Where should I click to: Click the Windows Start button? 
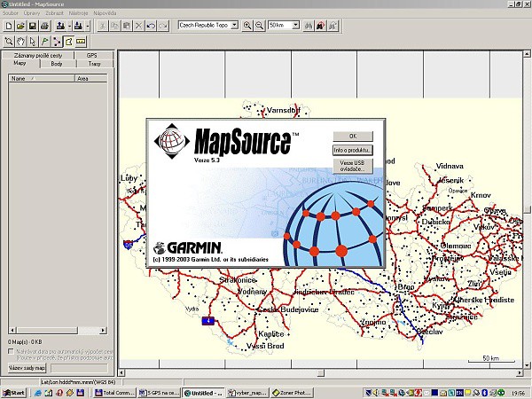click(14, 393)
